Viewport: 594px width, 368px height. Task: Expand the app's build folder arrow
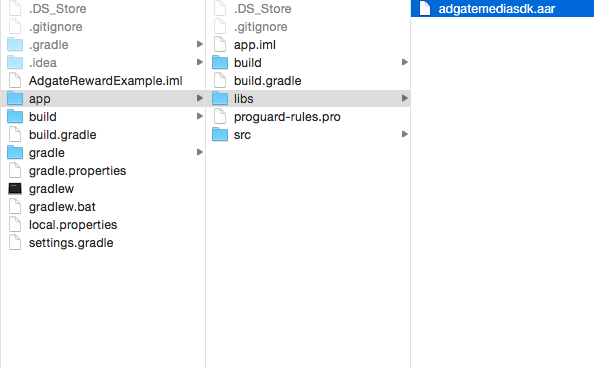pyautogui.click(x=405, y=62)
